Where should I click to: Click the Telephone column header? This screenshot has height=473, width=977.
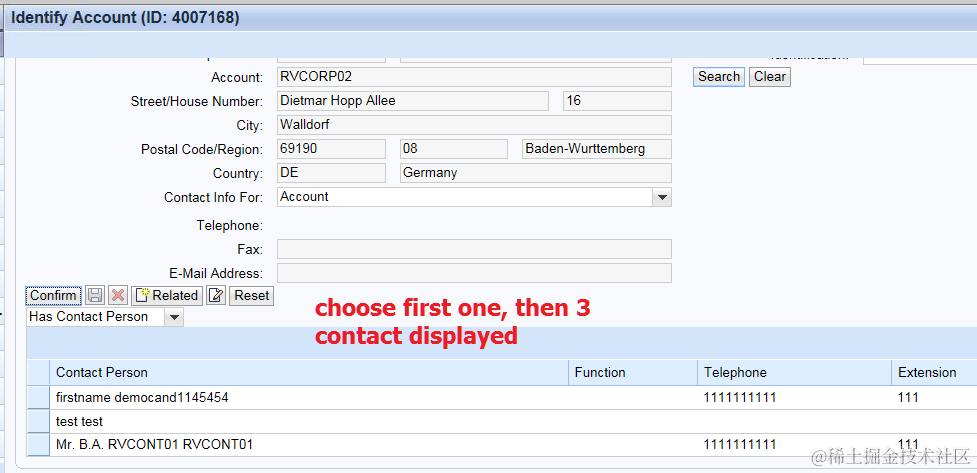tap(794, 373)
